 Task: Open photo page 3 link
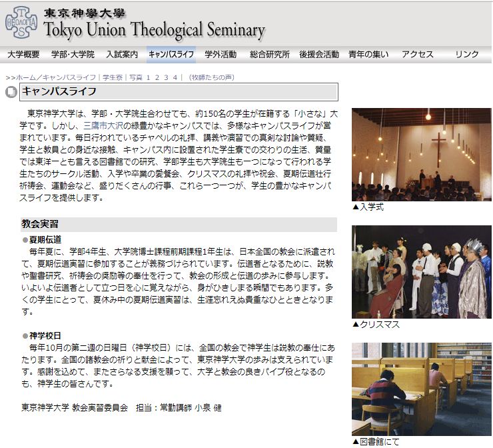pyautogui.click(x=166, y=77)
